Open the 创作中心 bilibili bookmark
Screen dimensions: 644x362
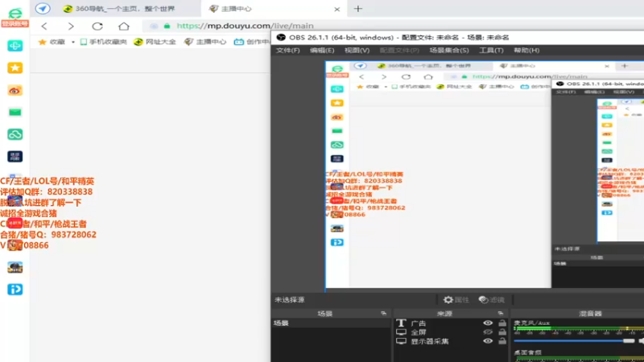(251, 42)
